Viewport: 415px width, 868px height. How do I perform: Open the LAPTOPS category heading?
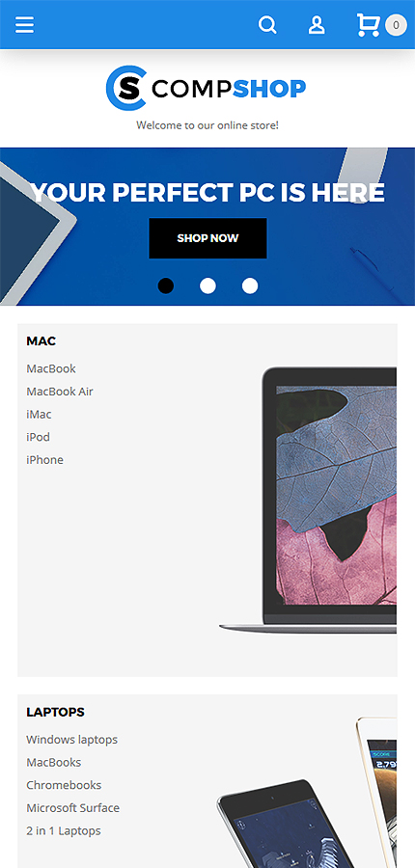55,712
